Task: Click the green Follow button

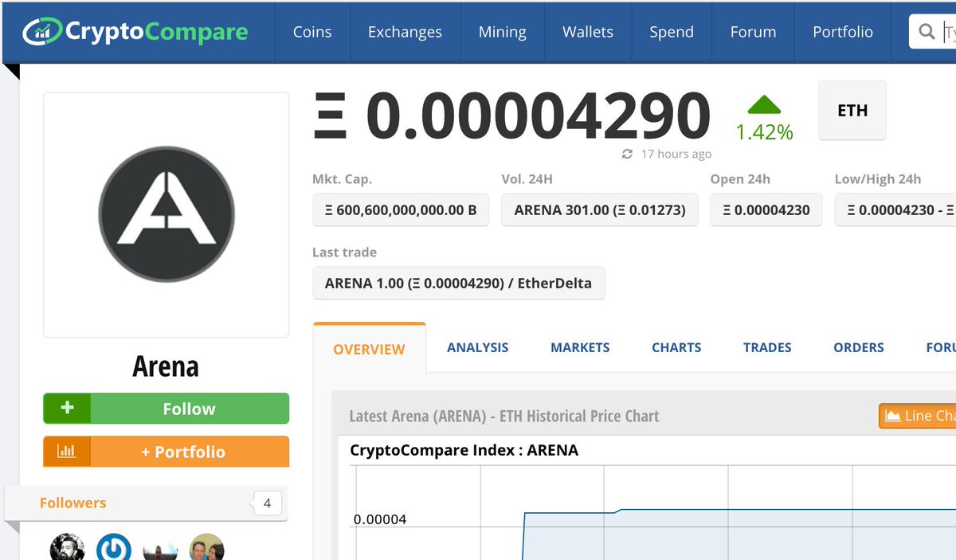Action: [167, 408]
